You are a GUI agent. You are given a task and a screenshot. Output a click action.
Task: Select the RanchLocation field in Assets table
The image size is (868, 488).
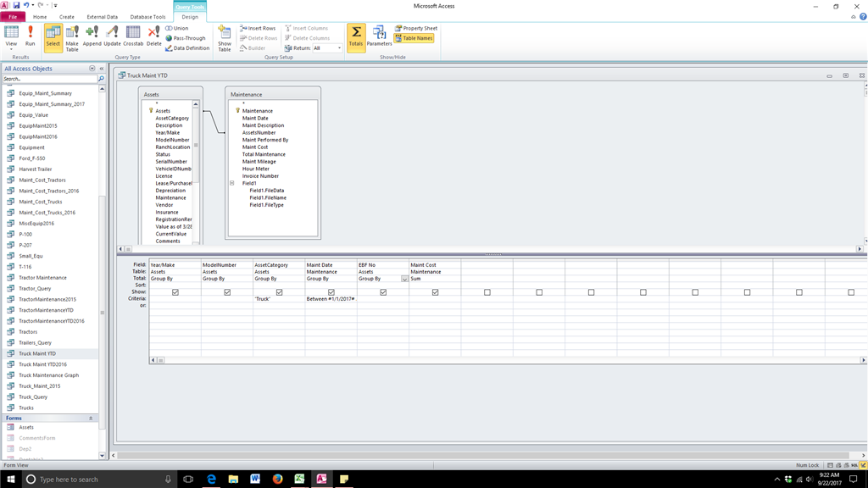coord(173,147)
